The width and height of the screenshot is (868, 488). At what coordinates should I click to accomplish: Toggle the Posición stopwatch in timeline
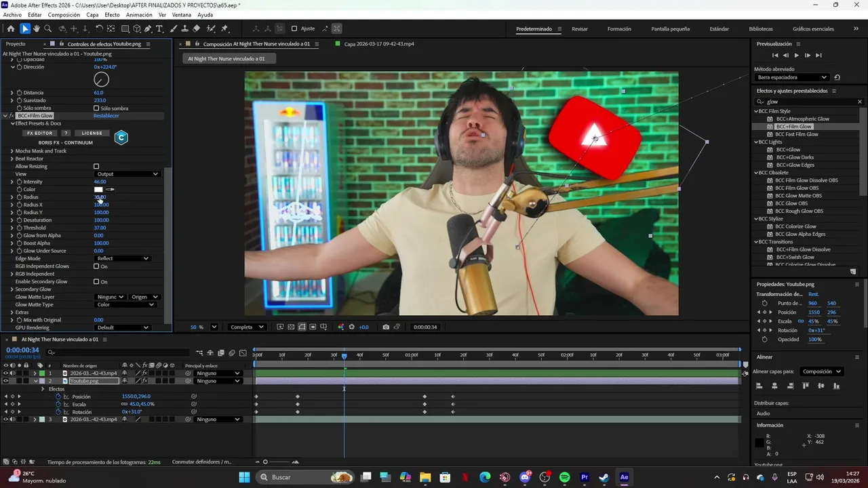[58, 396]
